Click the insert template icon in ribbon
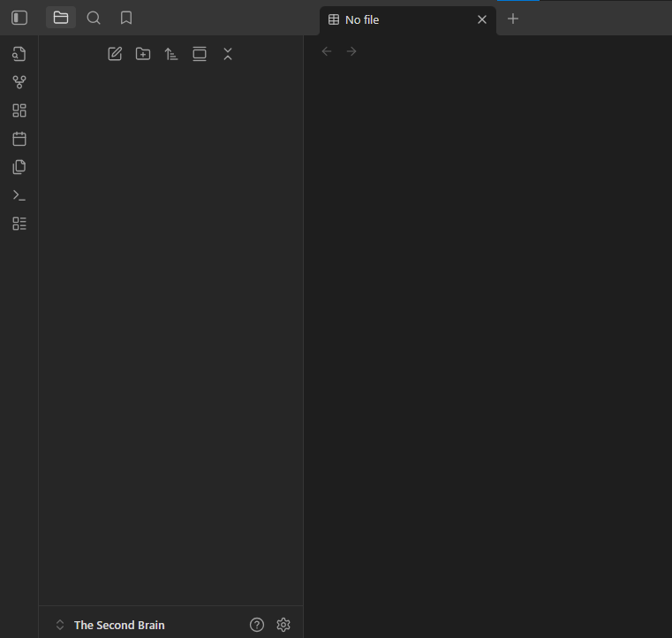 [x=19, y=167]
